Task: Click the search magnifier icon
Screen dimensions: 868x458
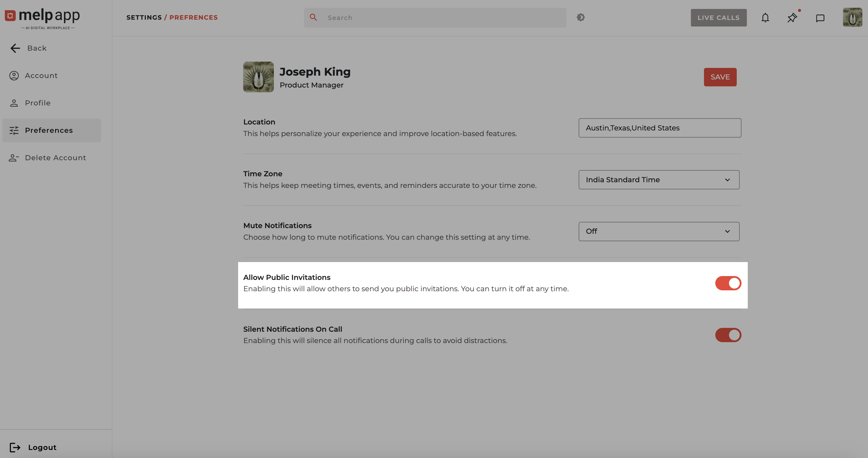Action: [x=313, y=17]
